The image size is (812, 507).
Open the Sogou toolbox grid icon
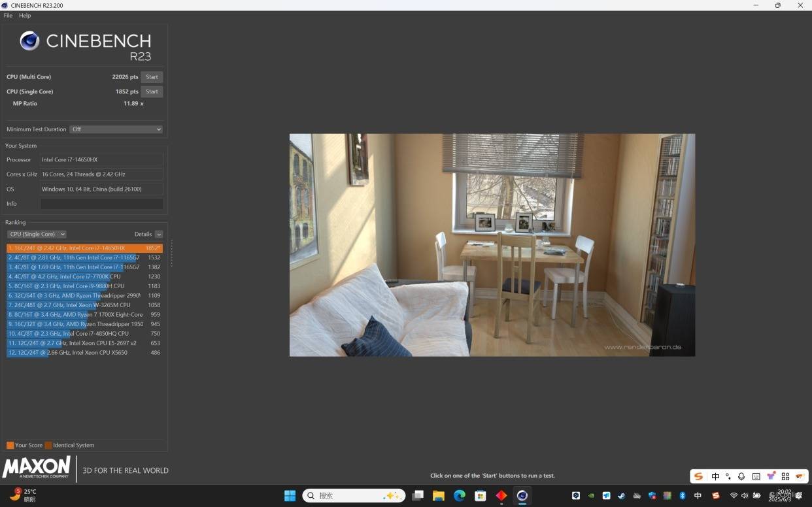click(785, 476)
